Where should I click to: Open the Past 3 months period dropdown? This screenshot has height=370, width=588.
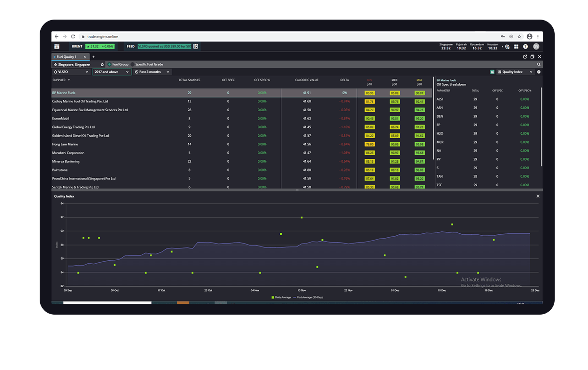point(152,72)
